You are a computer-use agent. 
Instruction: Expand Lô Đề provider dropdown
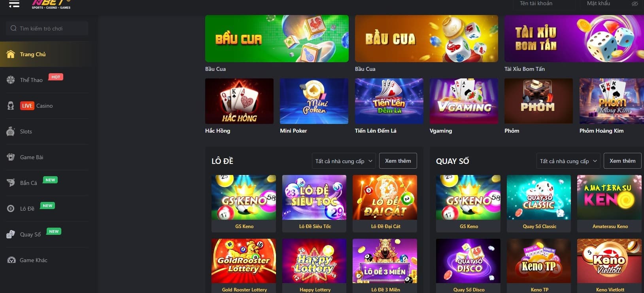[344, 161]
